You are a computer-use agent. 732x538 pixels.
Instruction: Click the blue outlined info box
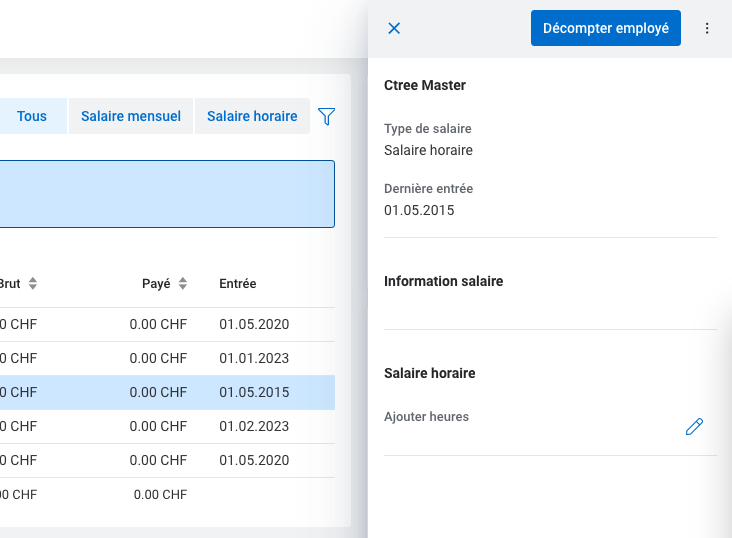[x=167, y=194]
